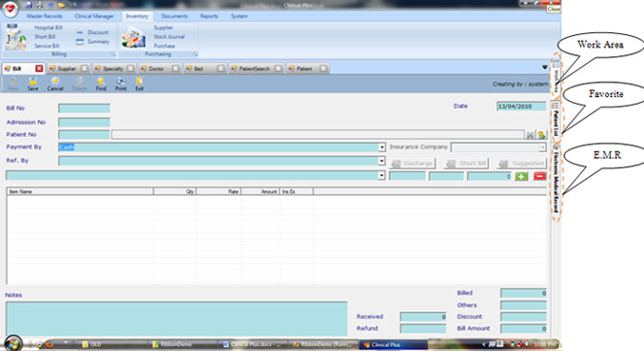
Task: Open the Clinical Manager ribbon tab
Action: pos(94,16)
